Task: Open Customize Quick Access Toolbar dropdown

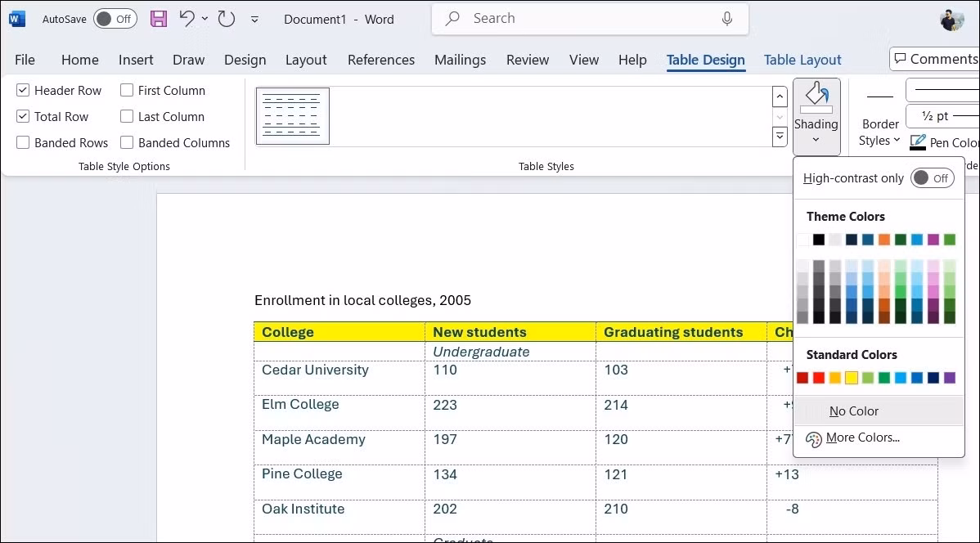Action: (x=254, y=19)
